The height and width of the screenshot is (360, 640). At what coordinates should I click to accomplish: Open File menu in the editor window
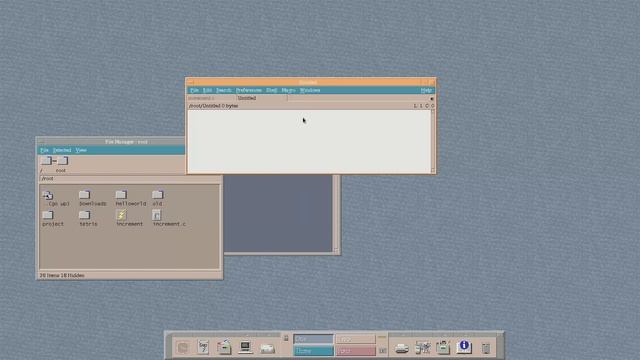194,90
